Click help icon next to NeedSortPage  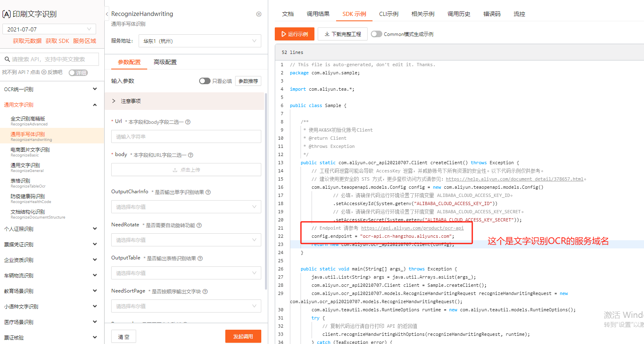[205, 291]
